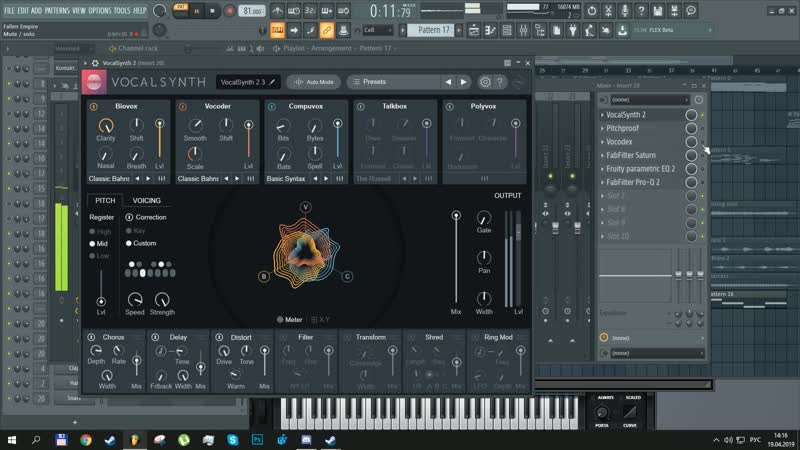Toggle the Chorus effect power button

tap(91, 337)
